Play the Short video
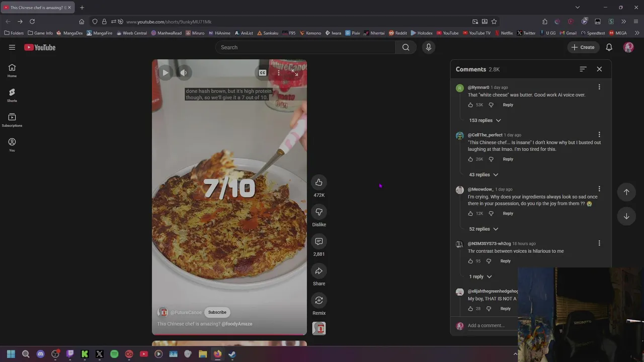The height and width of the screenshot is (362, 644). pyautogui.click(x=165, y=73)
